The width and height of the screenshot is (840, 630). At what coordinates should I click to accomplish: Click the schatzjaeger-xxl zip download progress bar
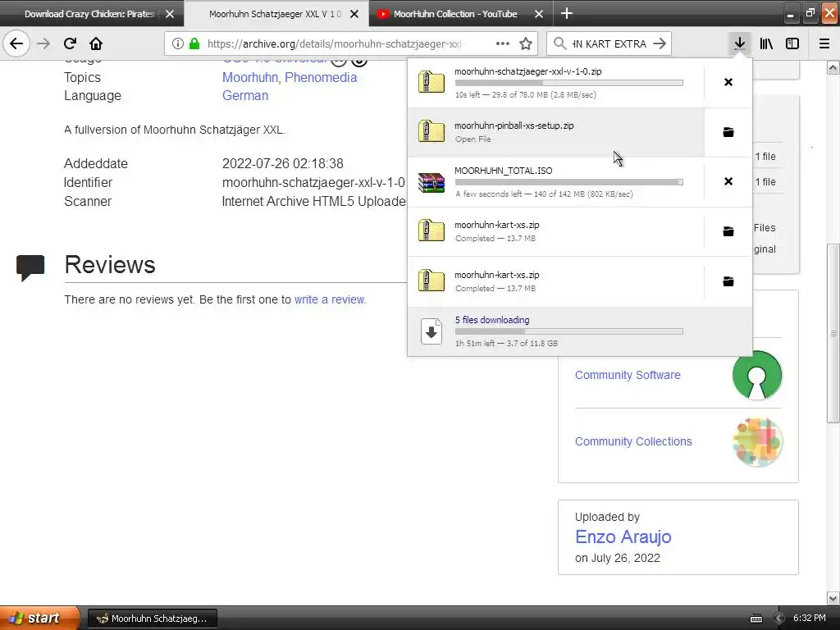pyautogui.click(x=569, y=83)
